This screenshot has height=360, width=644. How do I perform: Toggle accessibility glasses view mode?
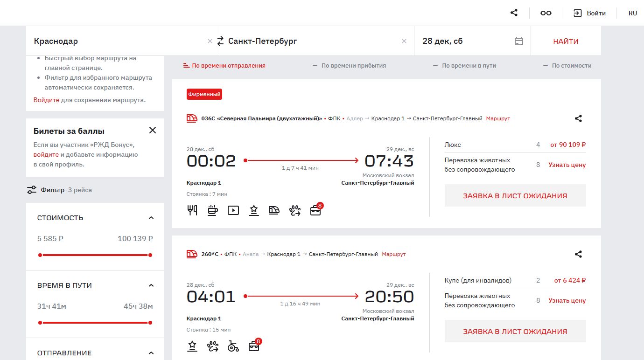[546, 13]
